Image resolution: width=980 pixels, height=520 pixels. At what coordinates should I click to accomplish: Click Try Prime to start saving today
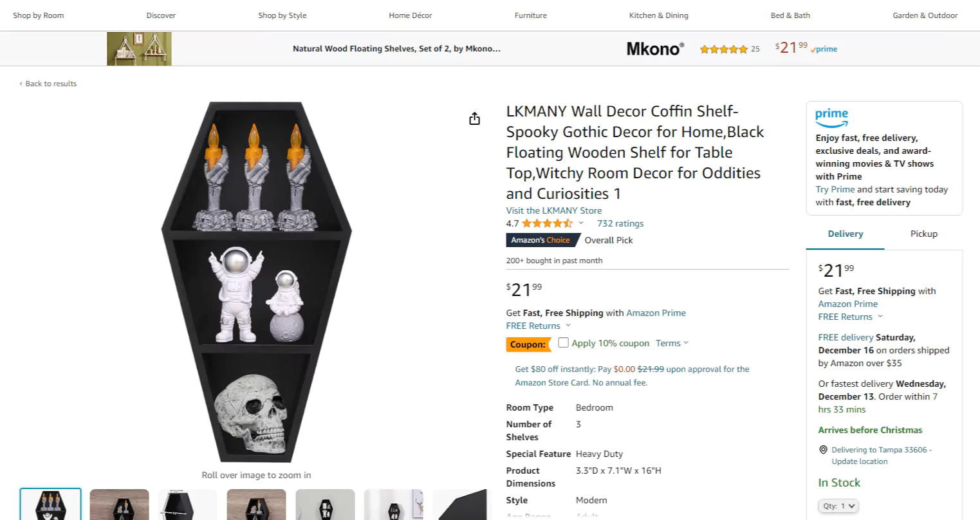(x=835, y=189)
